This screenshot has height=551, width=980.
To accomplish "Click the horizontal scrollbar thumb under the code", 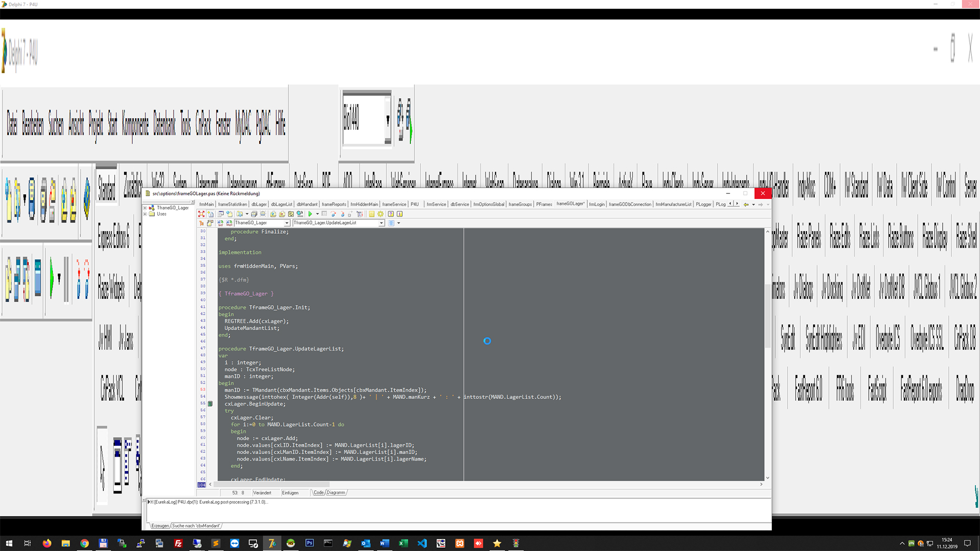I will point(272,484).
